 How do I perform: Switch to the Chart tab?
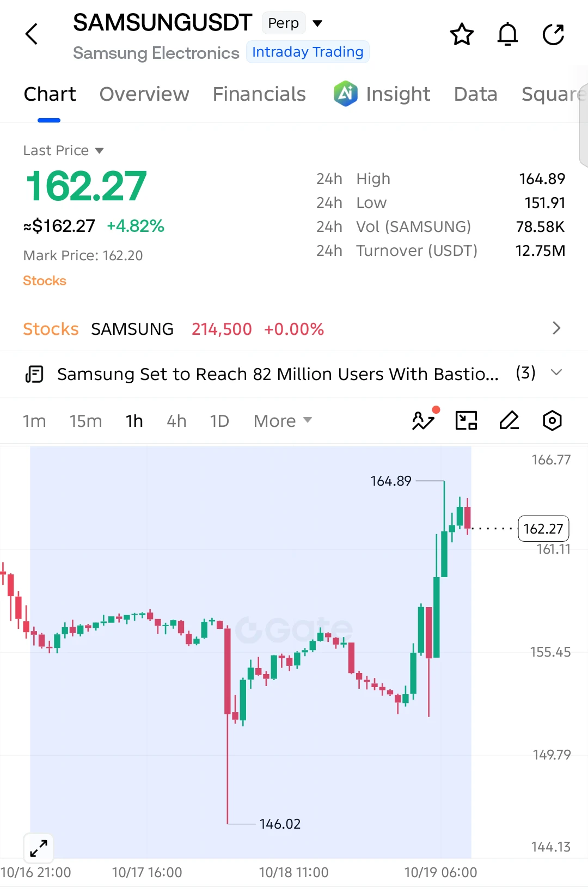[50, 94]
